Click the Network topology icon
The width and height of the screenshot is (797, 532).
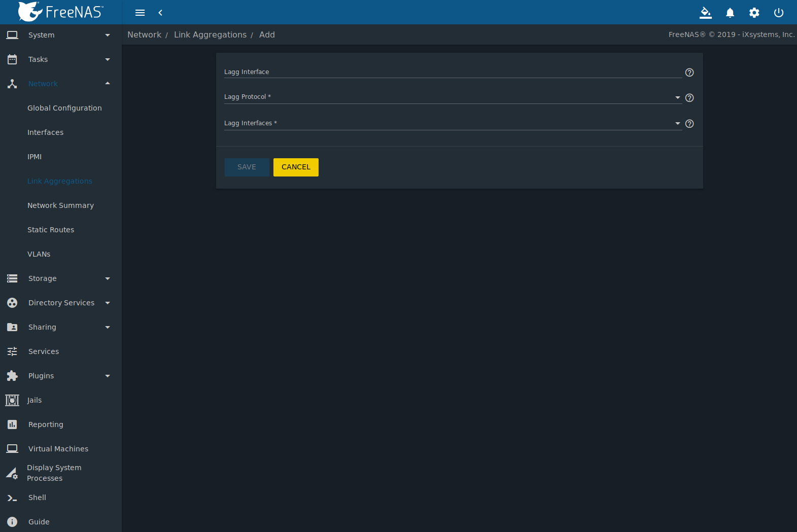point(12,84)
